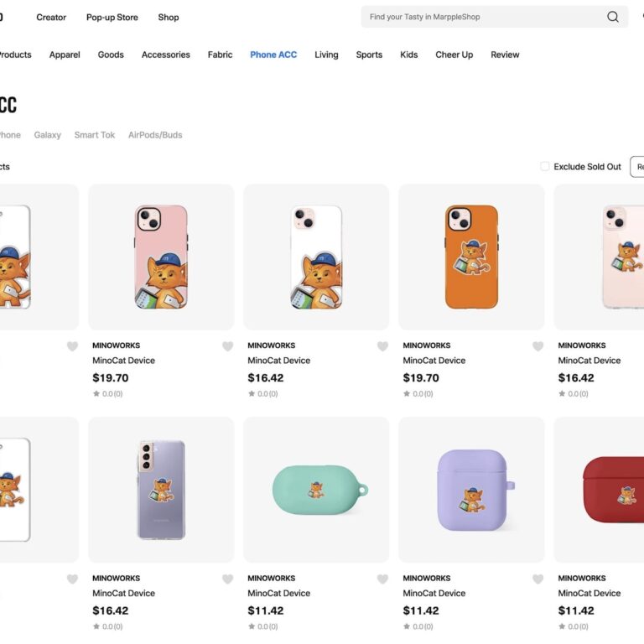Viewport: 644px width, 644px height.
Task: Go to the Creator page
Action: 51,17
